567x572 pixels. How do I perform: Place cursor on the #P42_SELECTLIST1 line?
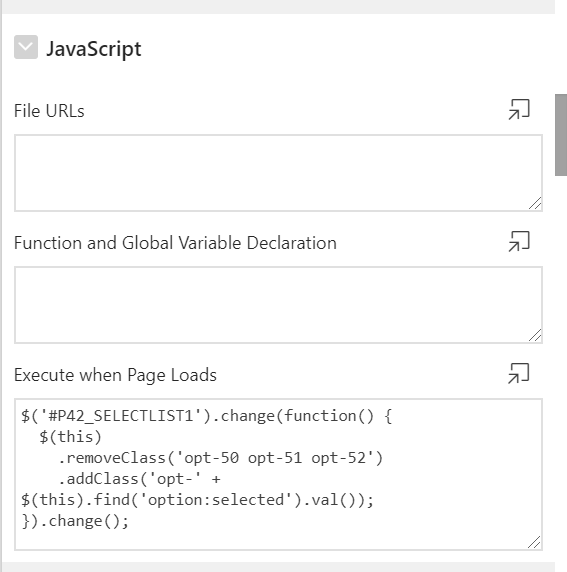[207, 416]
